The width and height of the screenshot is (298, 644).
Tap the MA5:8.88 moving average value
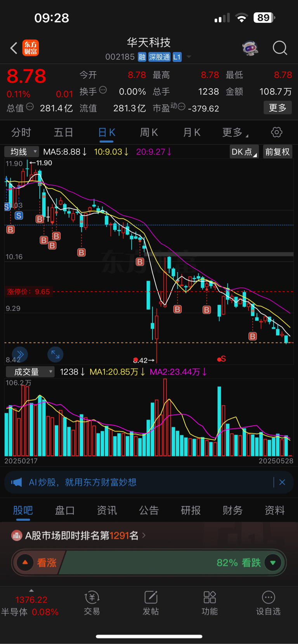click(65, 152)
